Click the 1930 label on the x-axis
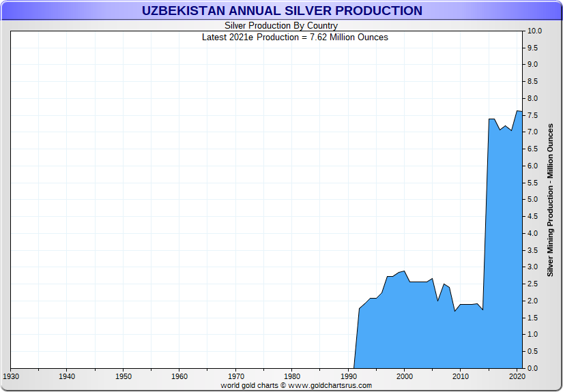This screenshot has height=392, width=563. (x=10, y=376)
